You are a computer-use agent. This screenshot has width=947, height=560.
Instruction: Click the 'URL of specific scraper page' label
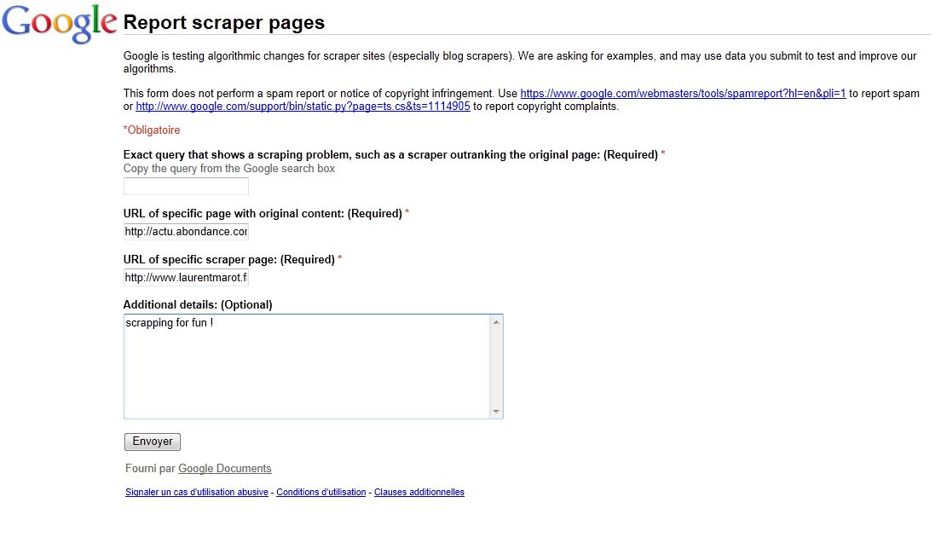pos(229,259)
